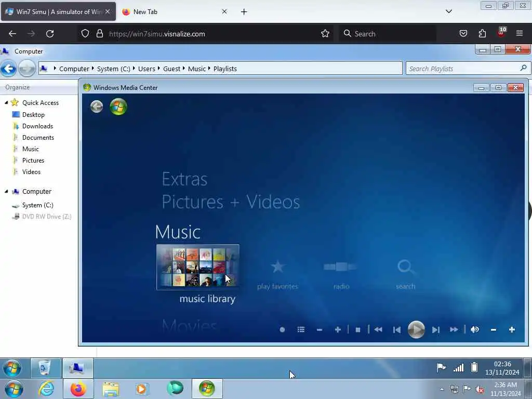Screen dimensions: 532x399
Task: Bookmark page with star icon
Action: pyautogui.click(x=325, y=34)
